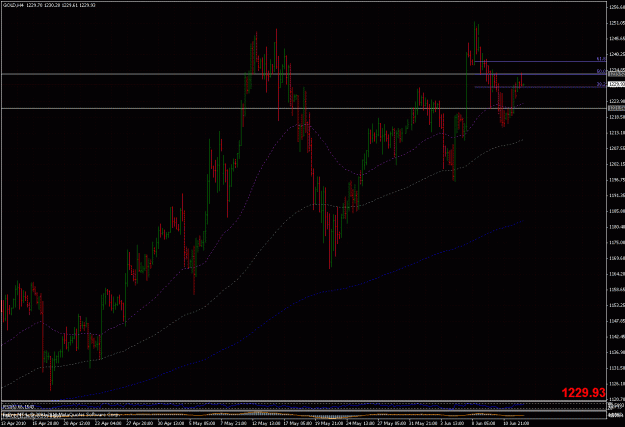Screen dimensions: 625x427
Task: Click the '31 May 21:00' time axis label
Action: tap(424, 423)
